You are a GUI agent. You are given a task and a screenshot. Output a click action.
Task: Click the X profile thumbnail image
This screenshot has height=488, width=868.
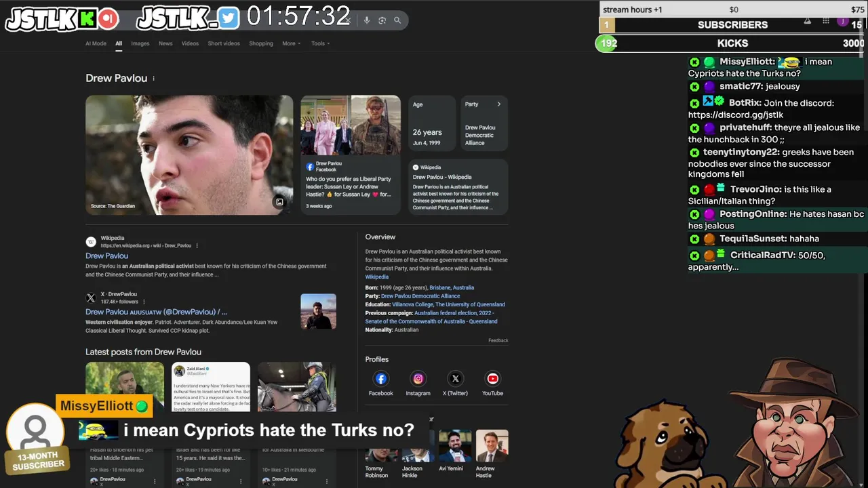pos(318,311)
